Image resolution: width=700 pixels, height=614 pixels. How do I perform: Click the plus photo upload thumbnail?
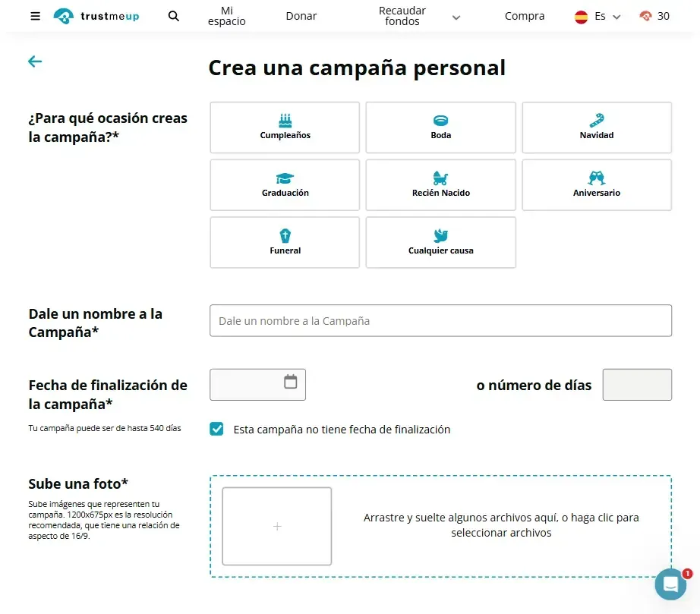(277, 526)
